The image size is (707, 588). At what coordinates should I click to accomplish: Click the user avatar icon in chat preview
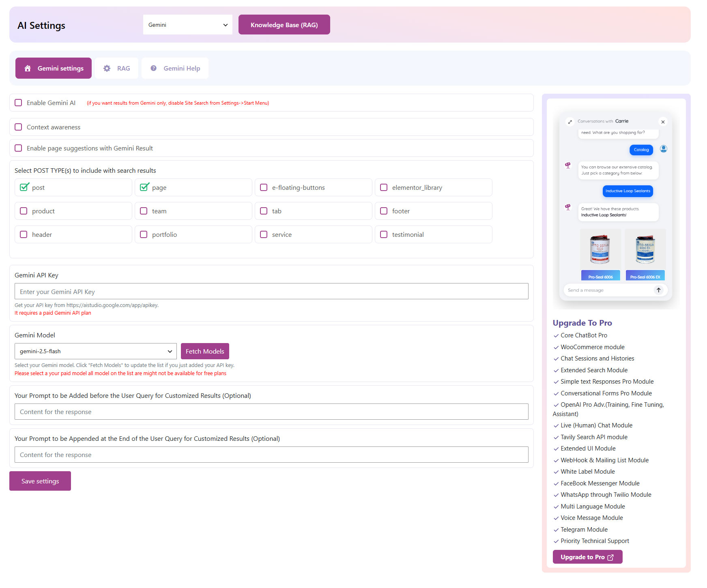(664, 149)
